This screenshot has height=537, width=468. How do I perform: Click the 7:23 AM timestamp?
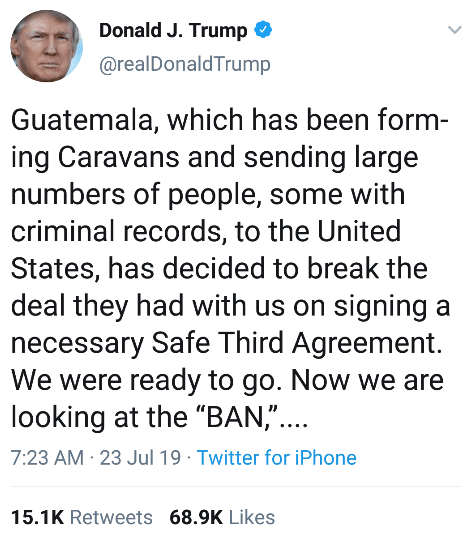pyautogui.click(x=47, y=458)
